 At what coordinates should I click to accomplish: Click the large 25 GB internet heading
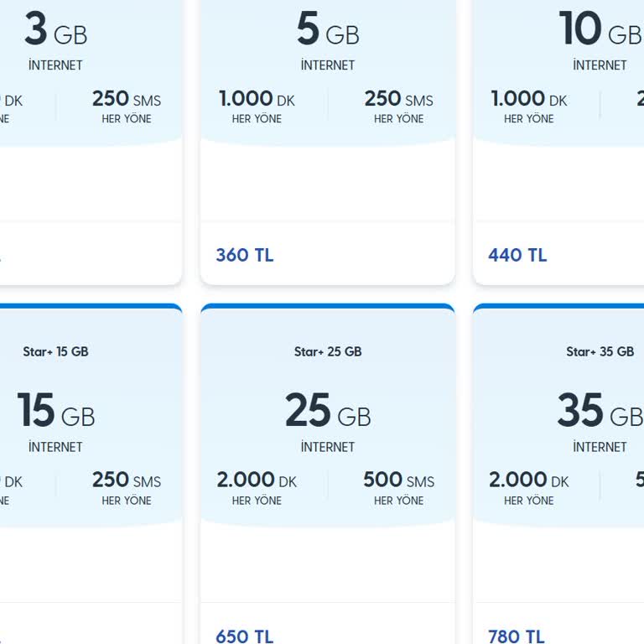tap(328, 412)
